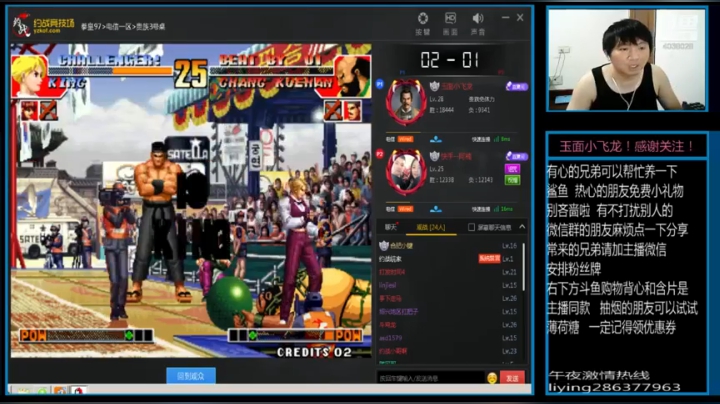
Task: Click the streamer webcam feed
Action: point(627,60)
